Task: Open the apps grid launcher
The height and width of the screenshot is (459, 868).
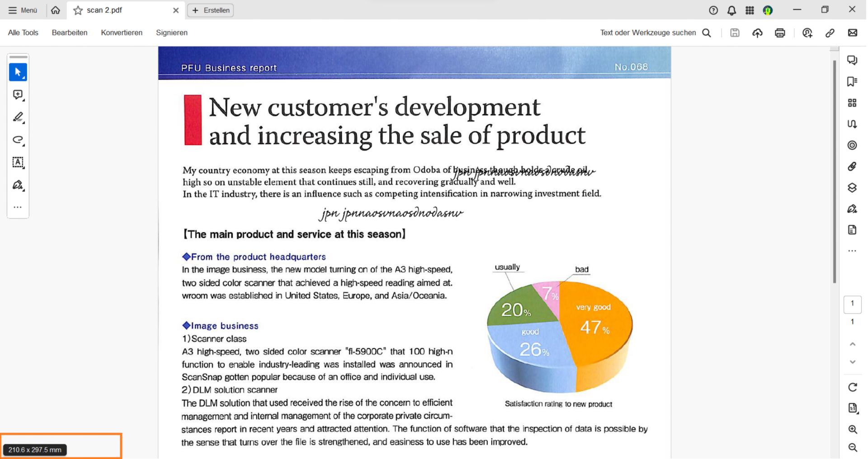Action: click(750, 10)
